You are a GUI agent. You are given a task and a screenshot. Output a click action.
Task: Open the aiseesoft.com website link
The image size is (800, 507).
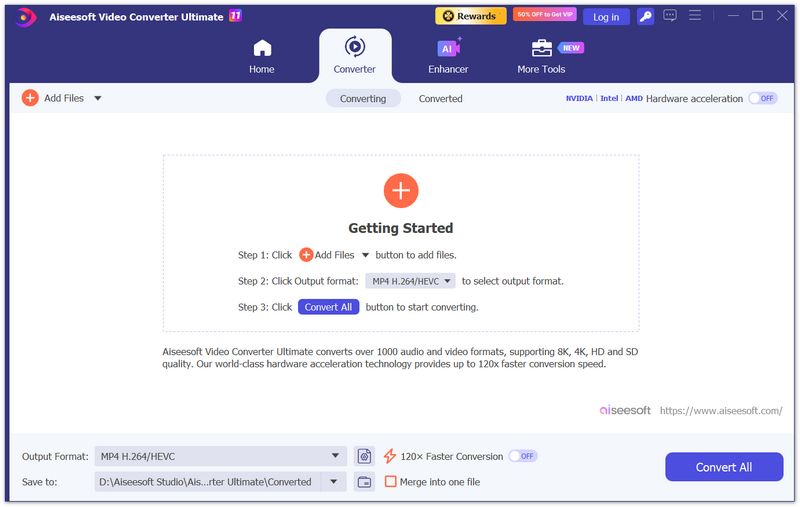(x=721, y=411)
